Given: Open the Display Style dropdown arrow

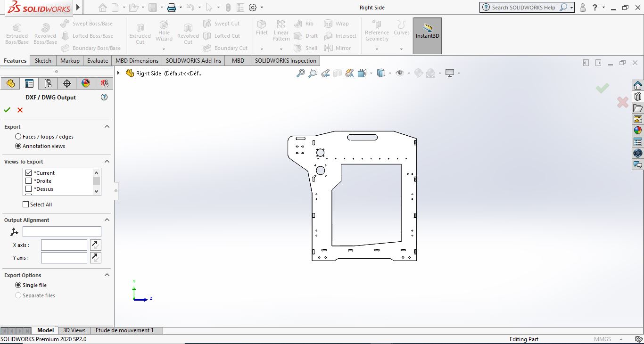Looking at the screenshot, I should pos(390,74).
